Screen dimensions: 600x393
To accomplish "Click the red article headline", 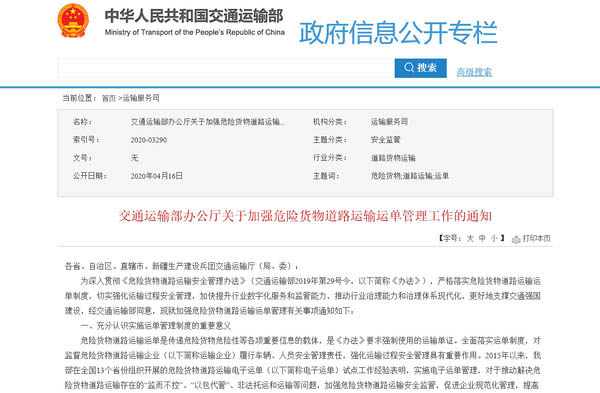I will 305,216.
